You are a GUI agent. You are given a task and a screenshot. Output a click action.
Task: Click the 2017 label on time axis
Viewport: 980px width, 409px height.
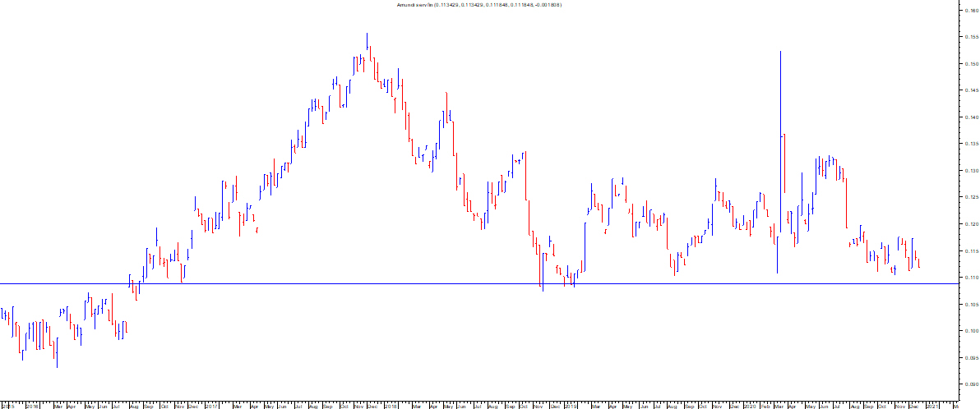[x=211, y=405]
